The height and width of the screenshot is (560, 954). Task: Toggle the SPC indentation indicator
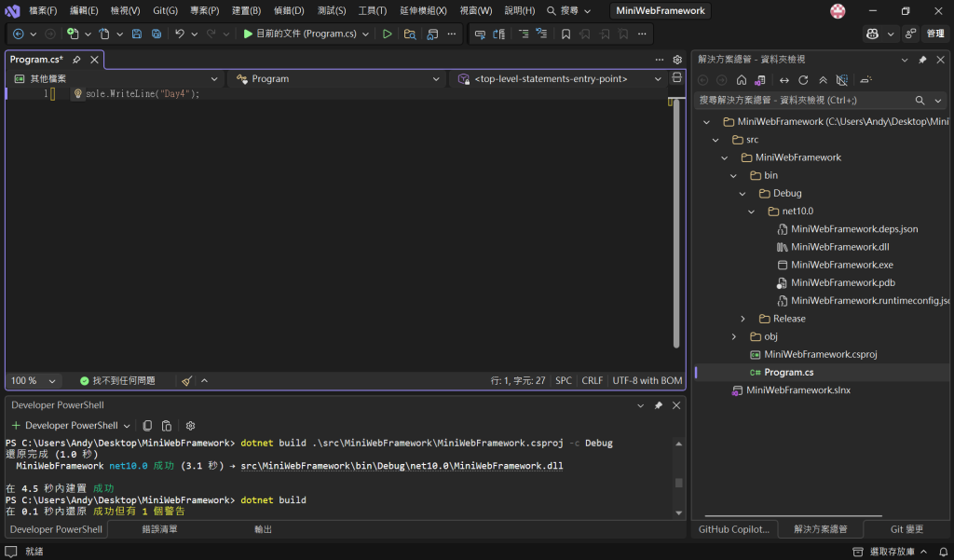pyautogui.click(x=564, y=380)
